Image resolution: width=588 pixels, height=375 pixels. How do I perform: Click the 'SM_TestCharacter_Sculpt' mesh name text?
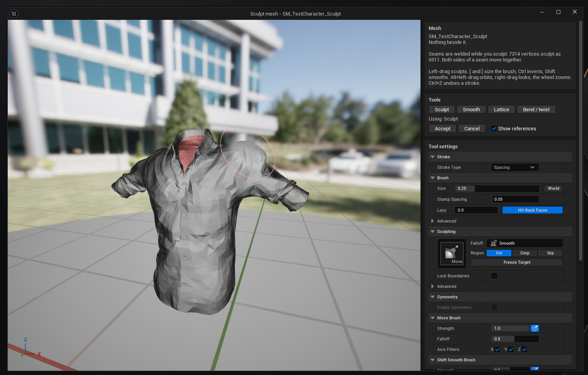point(458,36)
